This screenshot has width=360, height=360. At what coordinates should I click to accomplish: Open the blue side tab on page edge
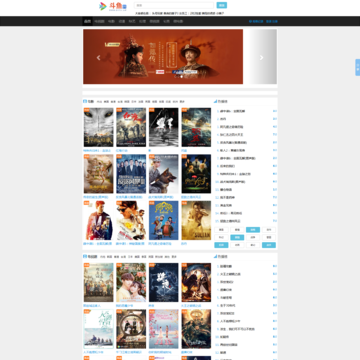[x=358, y=67]
